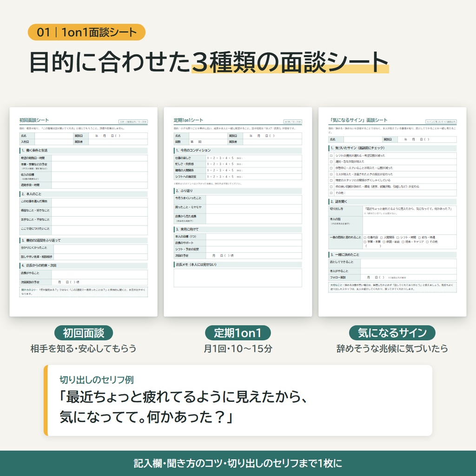This screenshot has width=476, height=476.
Task: Click the 仕事の楽しさ rating row
Action: pos(238,158)
